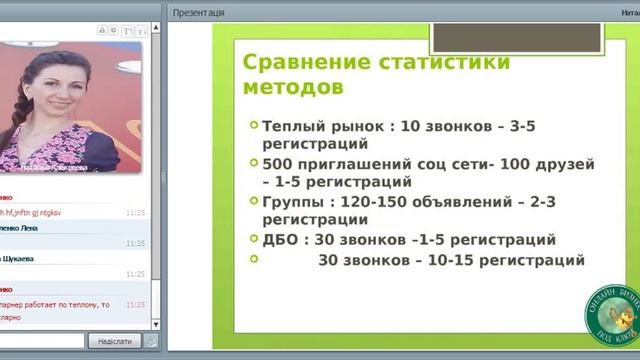Decrease chat font size with the small T icon

(x=141, y=31)
